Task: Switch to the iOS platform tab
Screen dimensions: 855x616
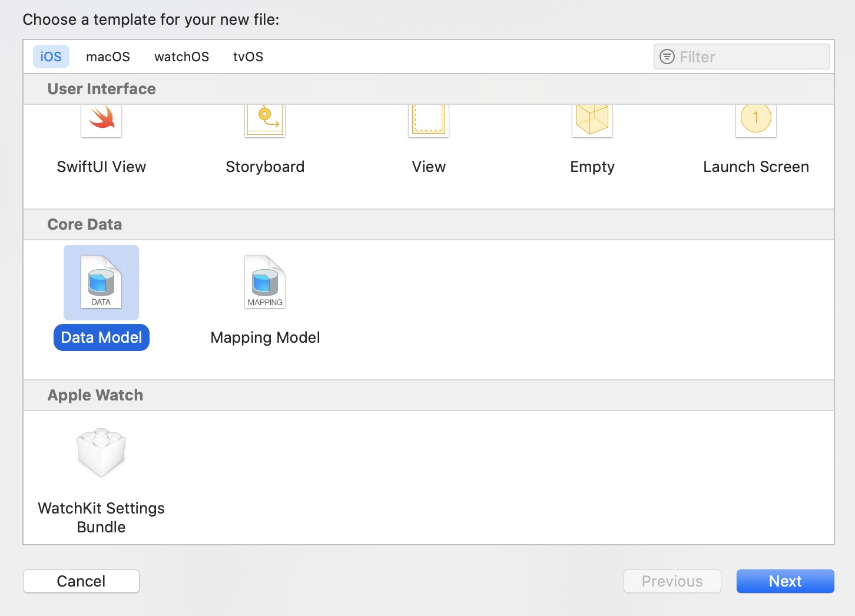Action: pos(51,57)
